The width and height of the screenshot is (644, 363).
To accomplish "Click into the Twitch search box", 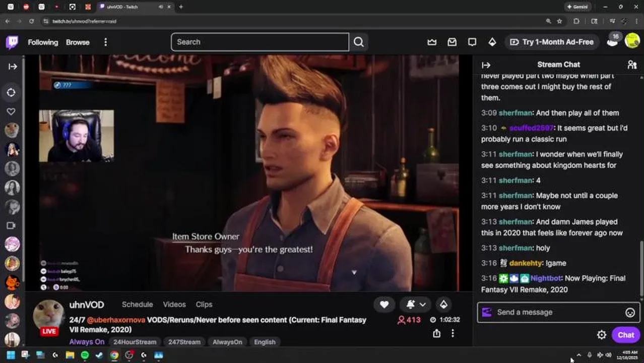I will click(x=260, y=42).
